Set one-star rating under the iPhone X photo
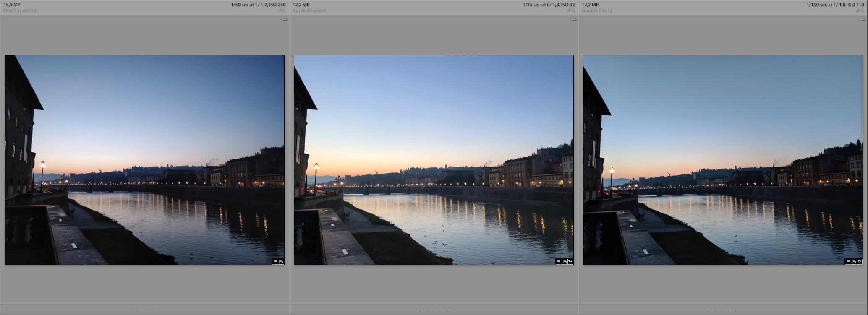The width and height of the screenshot is (868, 315). tap(420, 310)
